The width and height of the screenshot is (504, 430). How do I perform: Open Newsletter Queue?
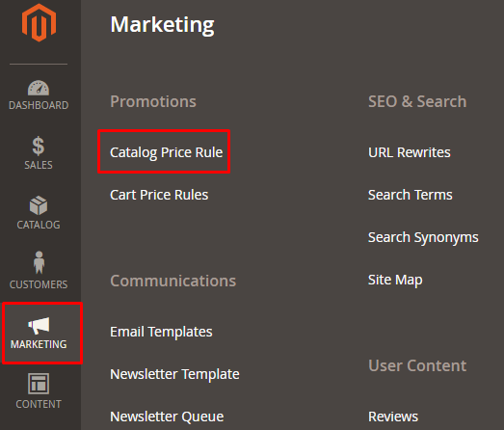tap(167, 417)
